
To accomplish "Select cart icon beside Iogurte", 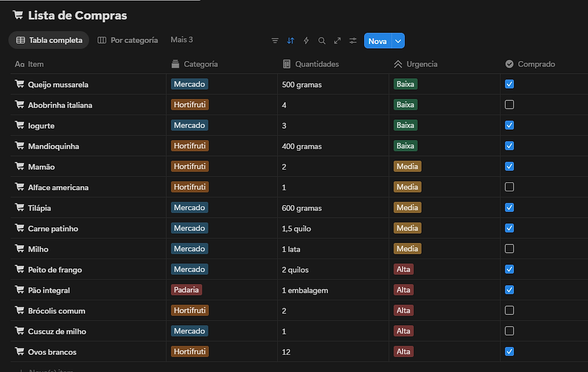I will [x=20, y=125].
